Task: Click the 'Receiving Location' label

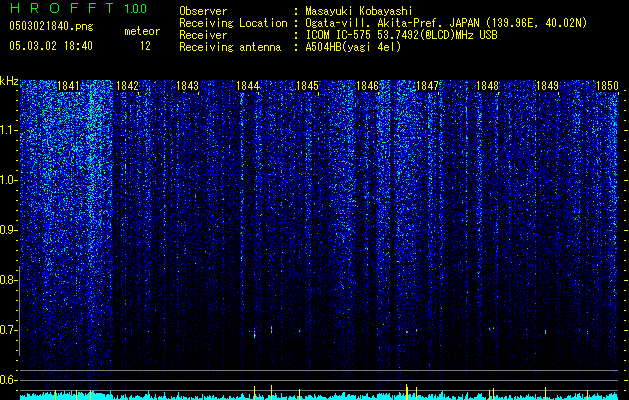Action: click(x=233, y=23)
